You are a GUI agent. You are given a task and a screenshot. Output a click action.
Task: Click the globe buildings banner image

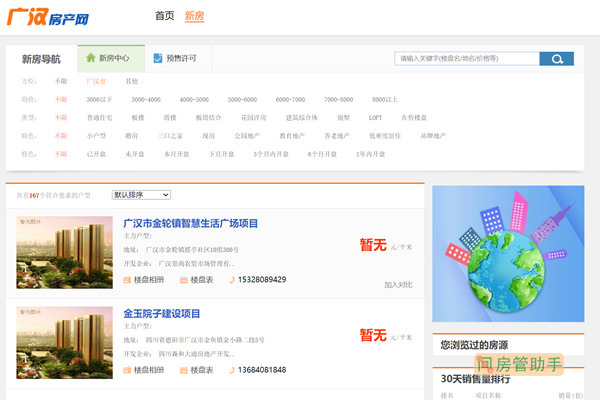tap(508, 254)
